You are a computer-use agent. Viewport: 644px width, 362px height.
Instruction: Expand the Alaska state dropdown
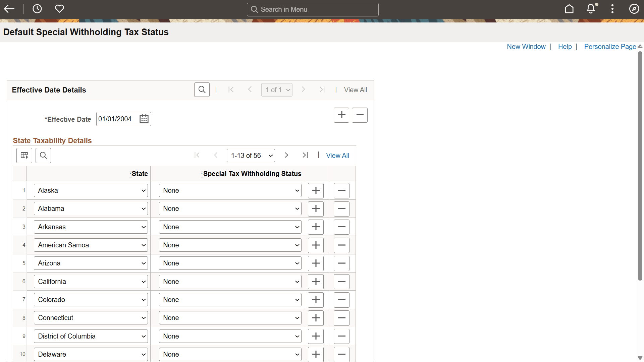[91, 190]
